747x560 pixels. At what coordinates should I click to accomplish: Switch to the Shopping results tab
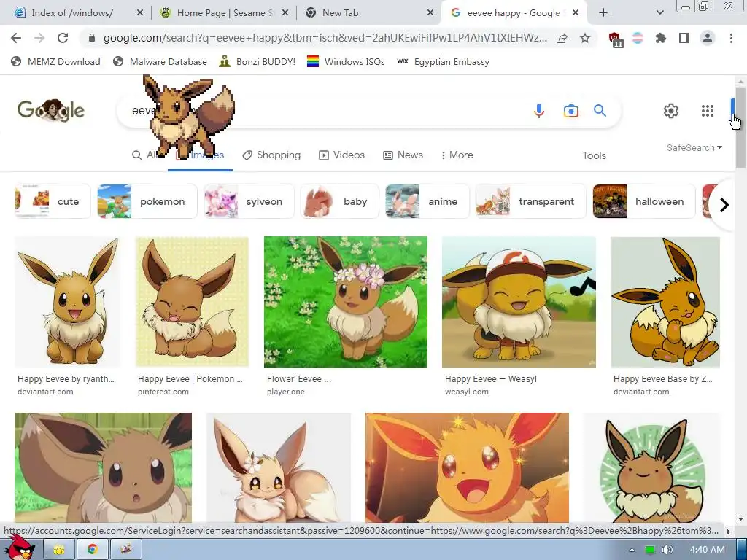pyautogui.click(x=271, y=155)
